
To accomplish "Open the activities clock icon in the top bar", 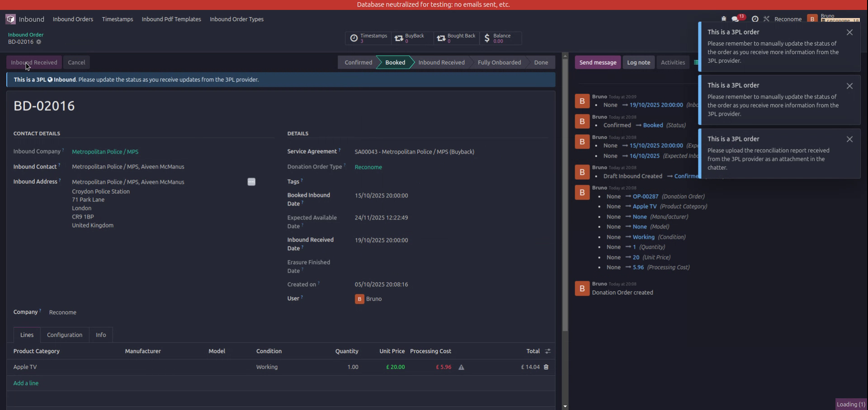I will tap(755, 19).
